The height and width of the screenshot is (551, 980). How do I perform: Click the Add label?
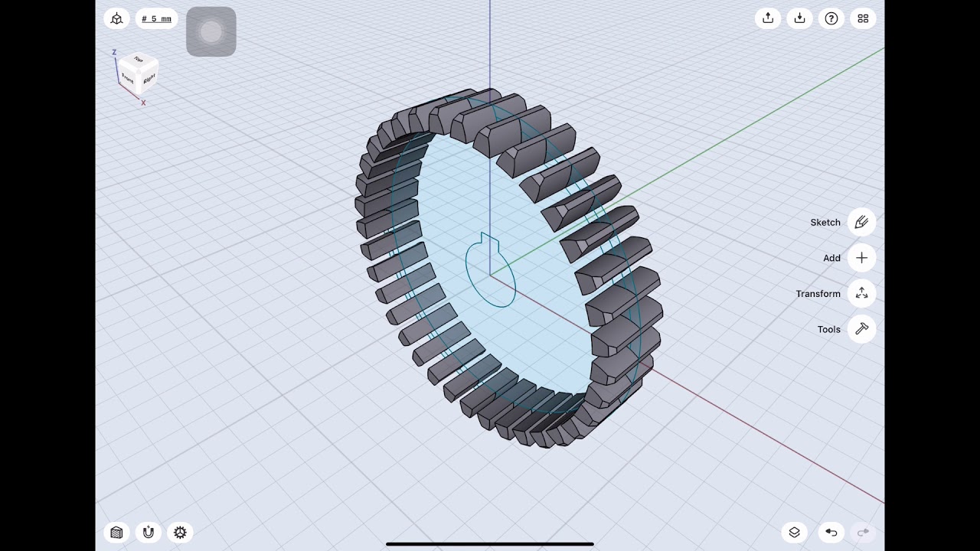pos(831,258)
